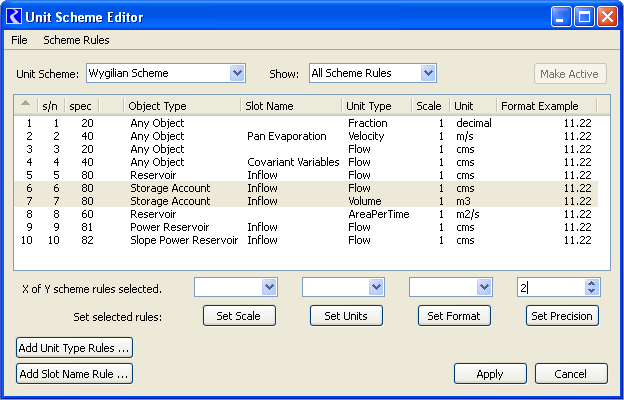The width and height of the screenshot is (624, 400).
Task: Maximize the Unit Scheme Editor window
Action: (x=584, y=17)
